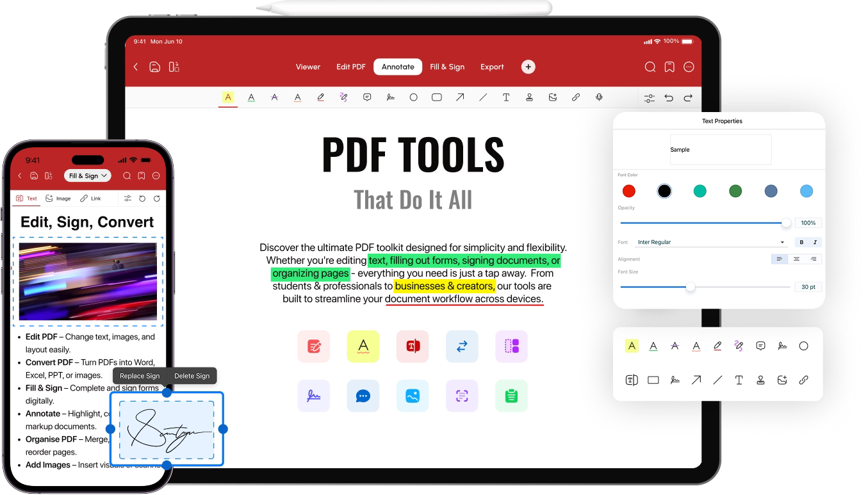This screenshot has height=495, width=868.
Task: Select the yellow Highlight text tool
Action: tap(228, 97)
